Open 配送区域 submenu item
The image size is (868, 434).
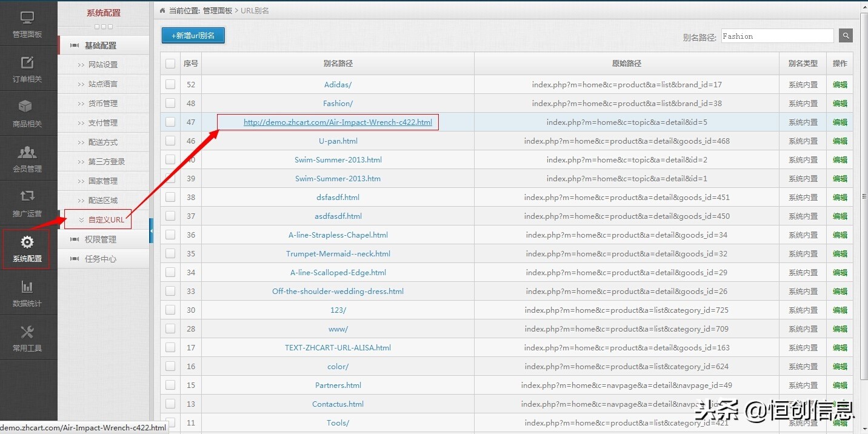click(x=103, y=201)
